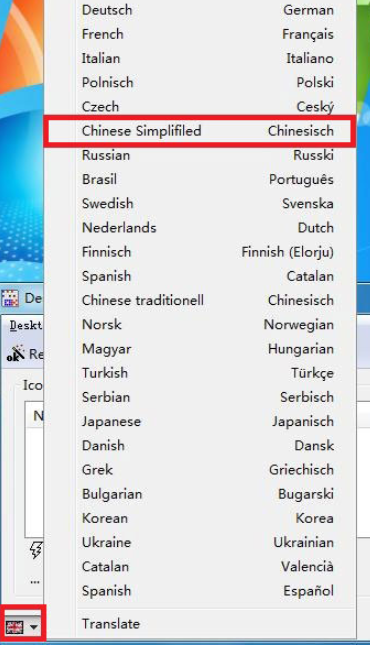Choose Turkish Türkçe language entry
Viewport: 370px width, 647px height.
200,373
